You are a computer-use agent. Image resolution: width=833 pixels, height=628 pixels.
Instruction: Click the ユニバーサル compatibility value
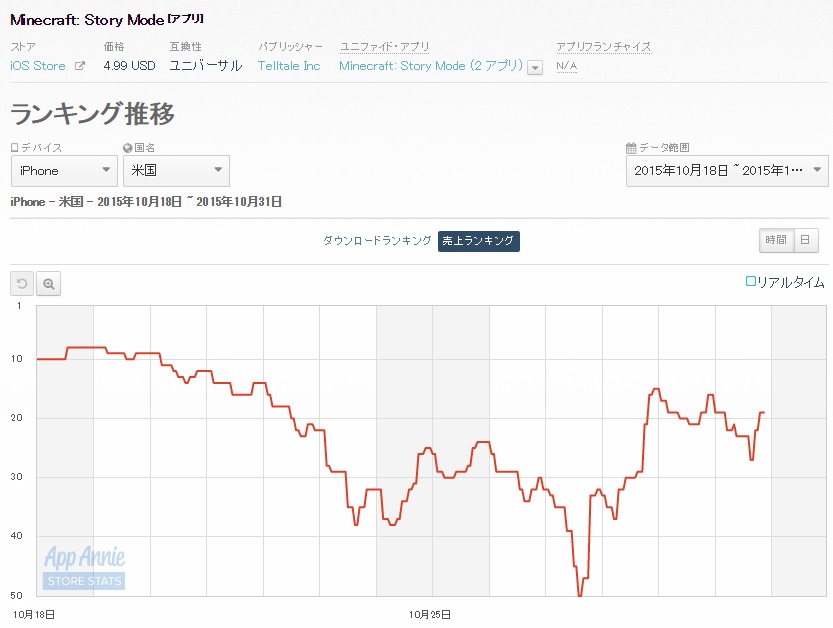(x=206, y=66)
